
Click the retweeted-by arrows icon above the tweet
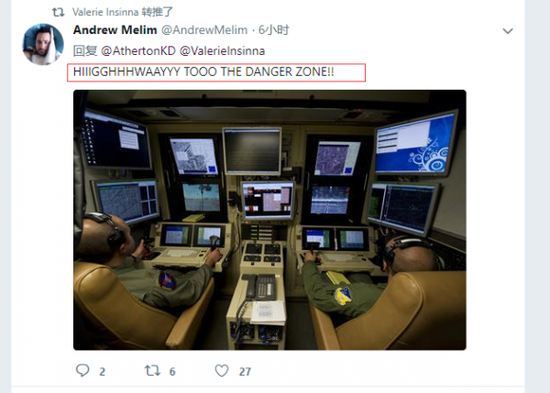[59, 13]
